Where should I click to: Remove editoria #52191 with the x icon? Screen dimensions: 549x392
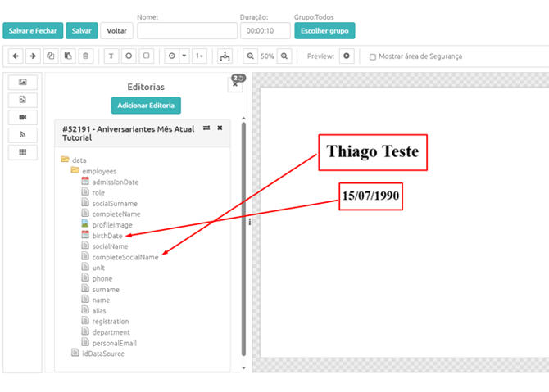[x=220, y=128]
